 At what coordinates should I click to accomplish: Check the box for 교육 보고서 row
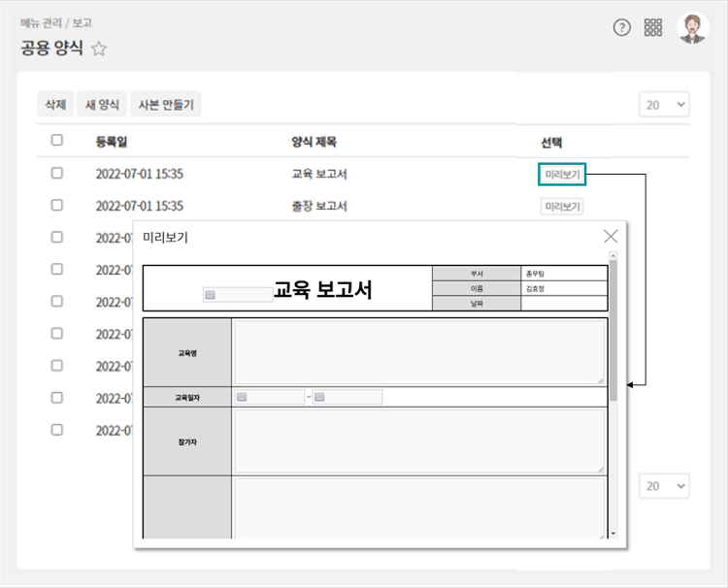(x=57, y=174)
